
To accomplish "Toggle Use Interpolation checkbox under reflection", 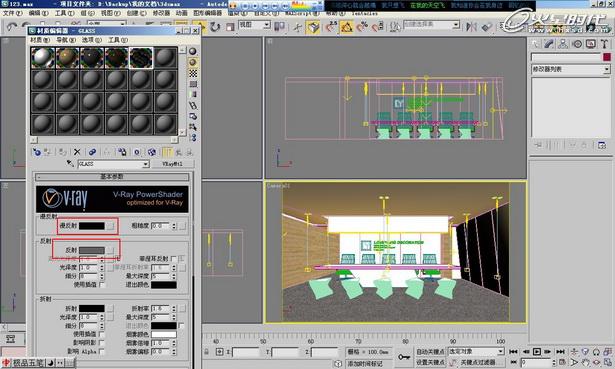I will [x=102, y=285].
